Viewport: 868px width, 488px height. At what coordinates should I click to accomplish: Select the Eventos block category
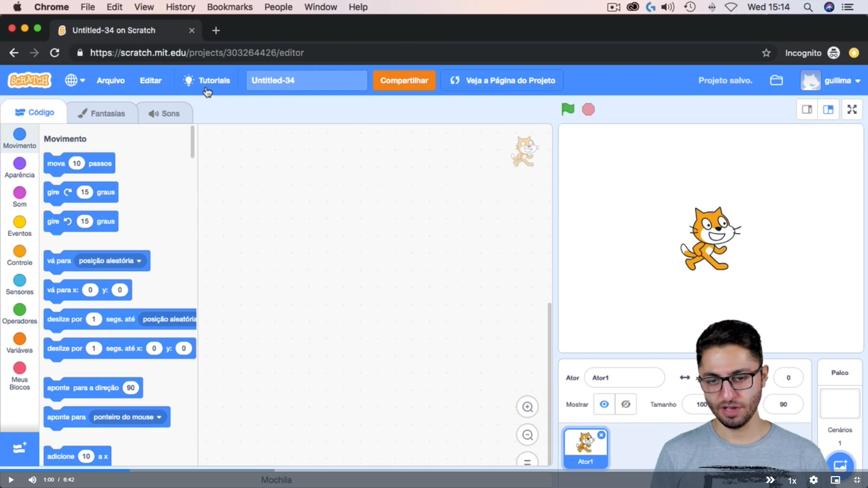tap(20, 226)
